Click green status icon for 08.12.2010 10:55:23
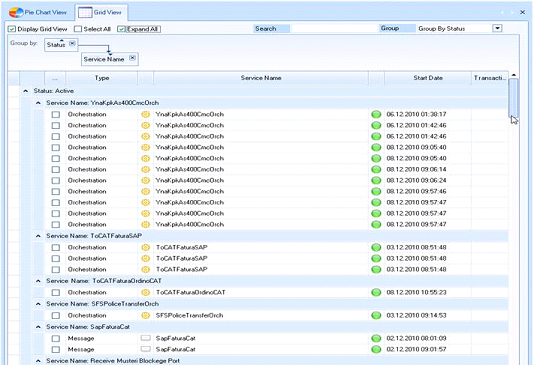Viewport: 533px width, 365px height. [376, 293]
